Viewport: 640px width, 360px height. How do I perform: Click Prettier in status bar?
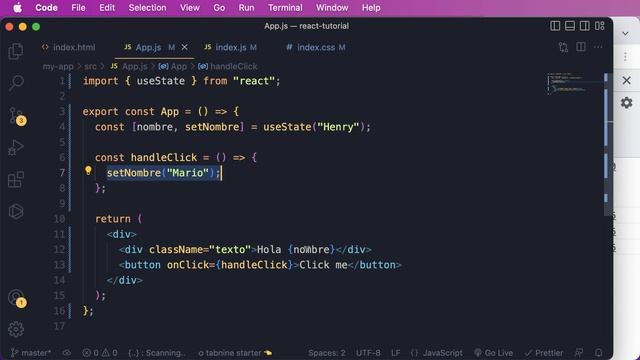(x=544, y=353)
